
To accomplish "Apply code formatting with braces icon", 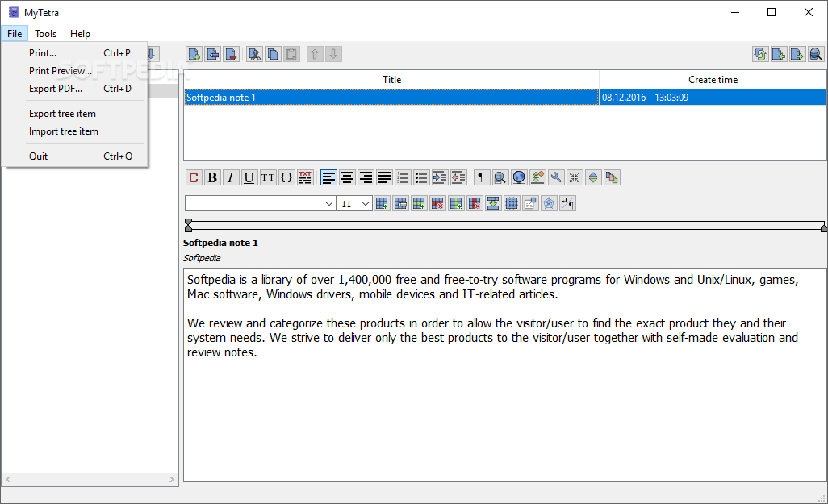I will click(x=286, y=177).
